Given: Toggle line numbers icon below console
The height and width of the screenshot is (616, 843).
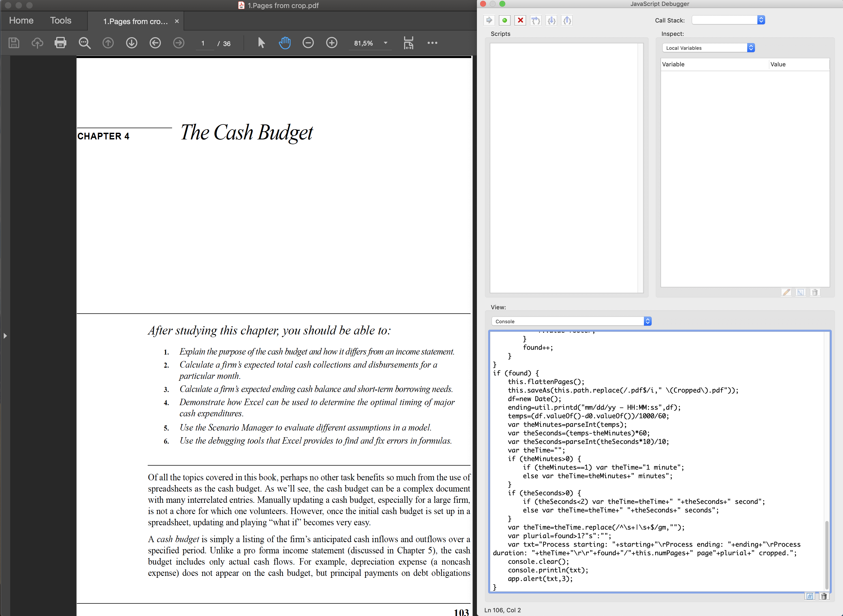Looking at the screenshot, I should pyautogui.click(x=810, y=596).
